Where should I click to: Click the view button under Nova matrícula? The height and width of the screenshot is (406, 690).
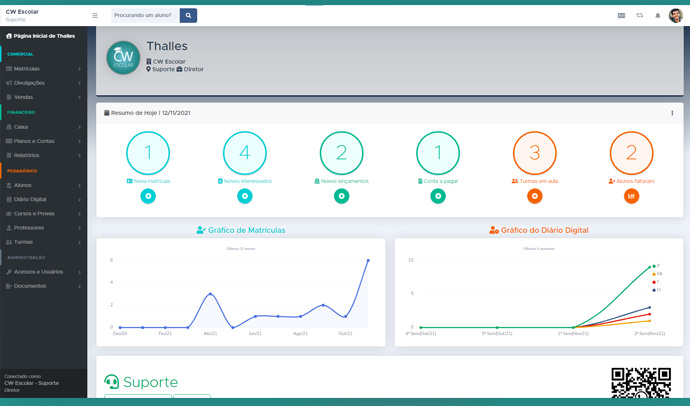[x=148, y=196]
